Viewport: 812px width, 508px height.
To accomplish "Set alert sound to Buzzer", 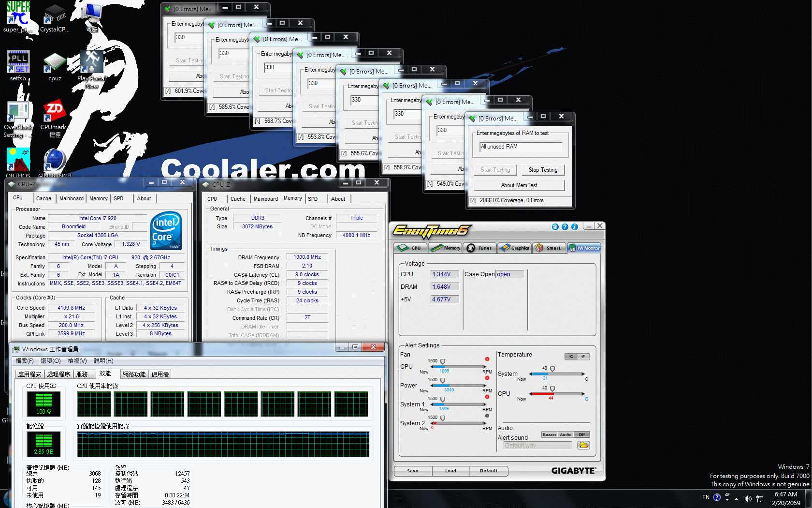I will coord(550,434).
